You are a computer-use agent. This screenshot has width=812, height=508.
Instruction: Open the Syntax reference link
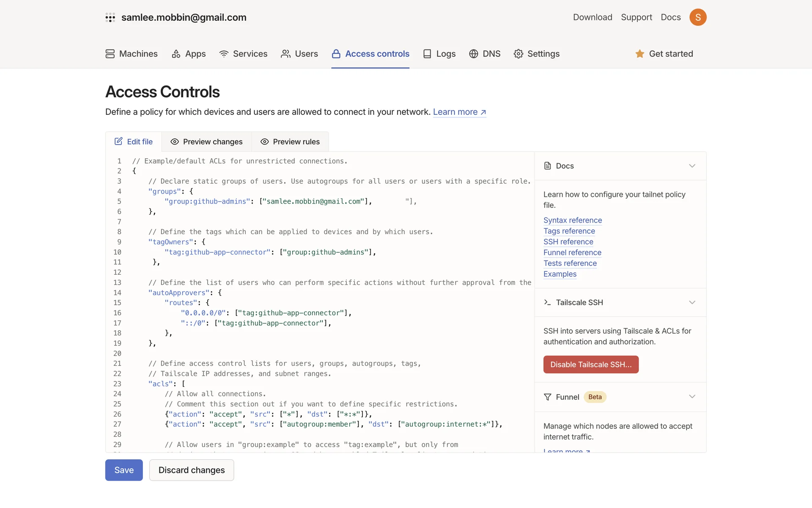click(573, 220)
